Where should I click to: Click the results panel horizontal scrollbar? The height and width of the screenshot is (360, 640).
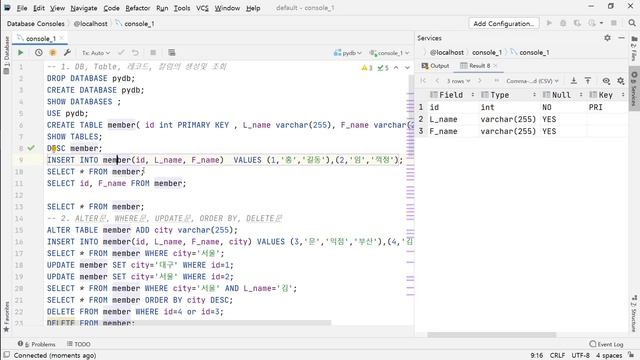(491, 335)
